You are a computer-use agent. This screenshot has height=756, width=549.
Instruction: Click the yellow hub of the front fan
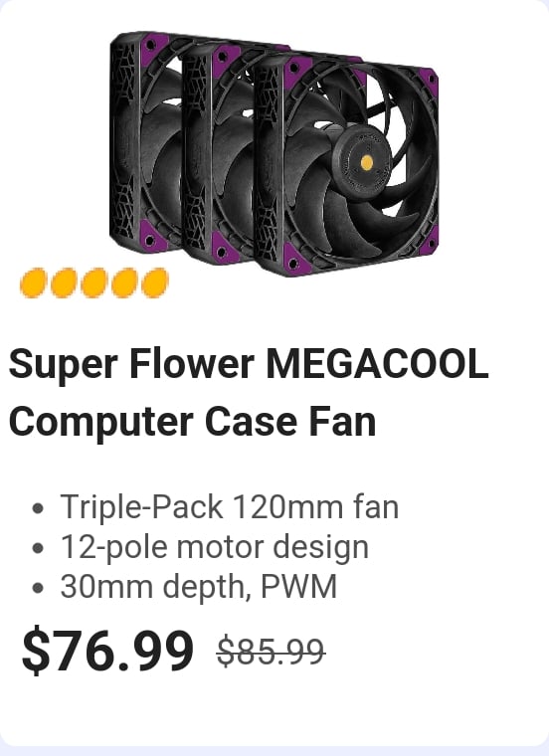(366, 162)
